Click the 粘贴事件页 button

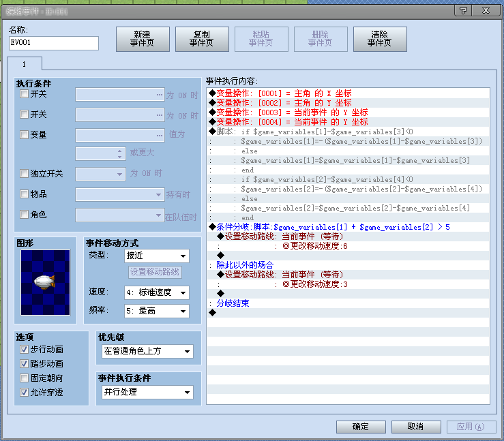tap(261, 39)
